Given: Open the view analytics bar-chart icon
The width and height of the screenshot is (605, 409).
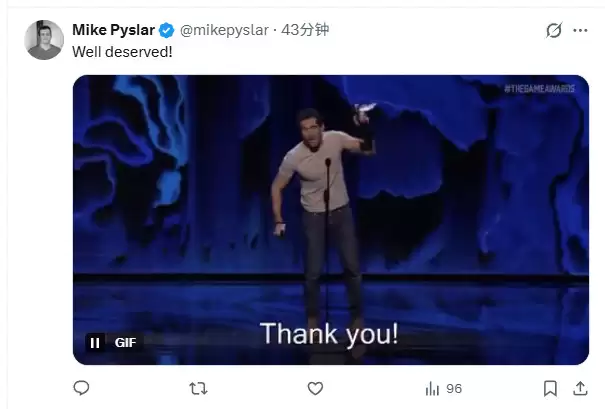Looking at the screenshot, I should 432,388.
